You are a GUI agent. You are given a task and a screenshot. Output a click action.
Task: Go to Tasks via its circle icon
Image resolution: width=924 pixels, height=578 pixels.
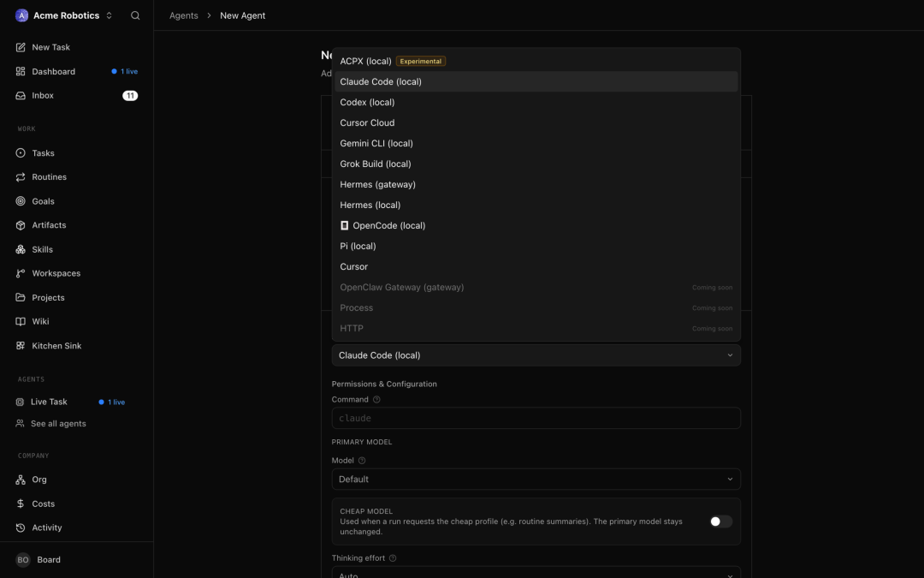click(21, 152)
